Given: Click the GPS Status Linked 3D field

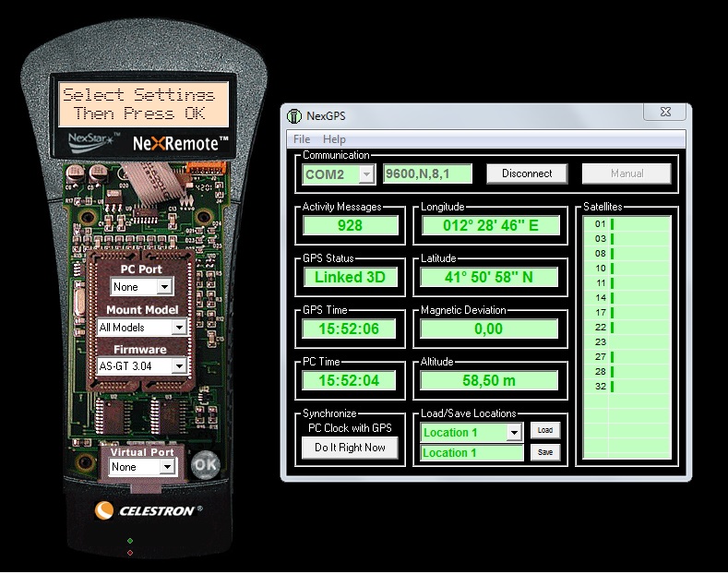Looking at the screenshot, I should [x=350, y=277].
